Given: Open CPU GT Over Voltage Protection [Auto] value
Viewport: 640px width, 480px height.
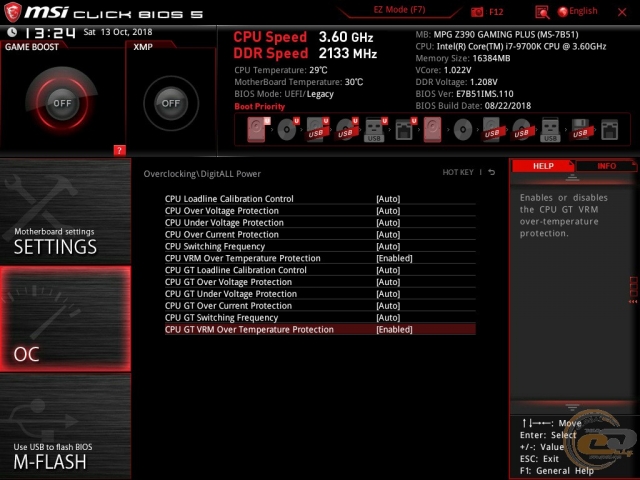Looking at the screenshot, I should tap(388, 282).
